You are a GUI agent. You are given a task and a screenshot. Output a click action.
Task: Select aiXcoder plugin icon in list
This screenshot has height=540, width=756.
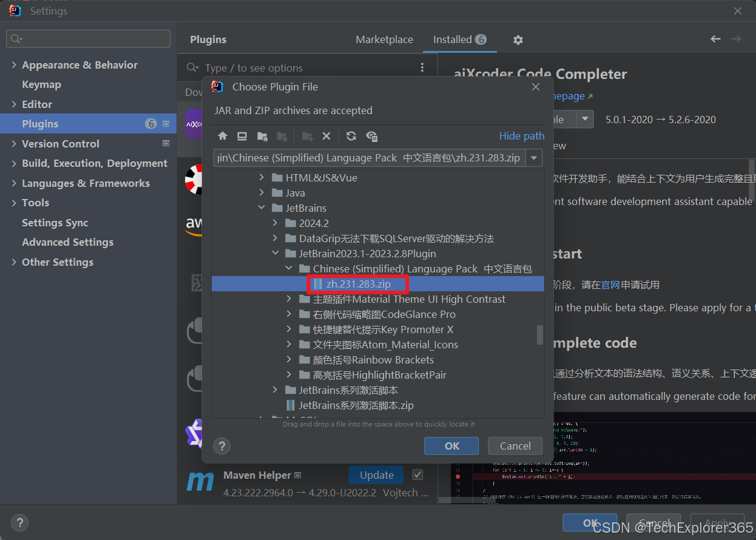pos(194,124)
